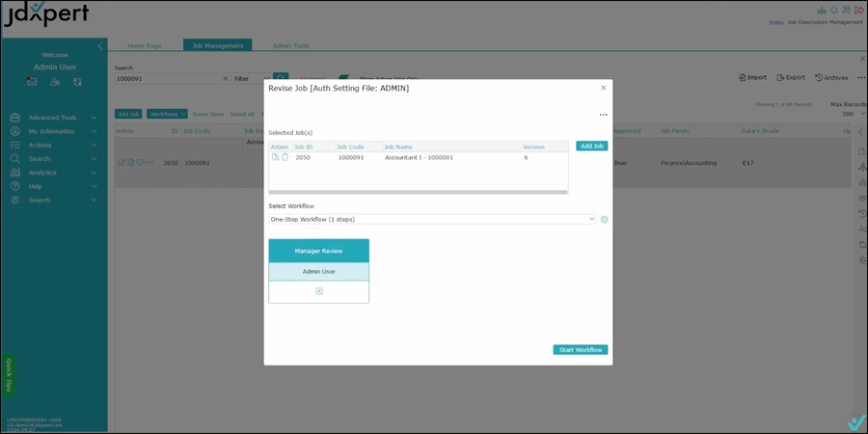Screen dimensions: 868x434
Task: Click Add Job in the Revise Job dialog
Action: point(591,147)
